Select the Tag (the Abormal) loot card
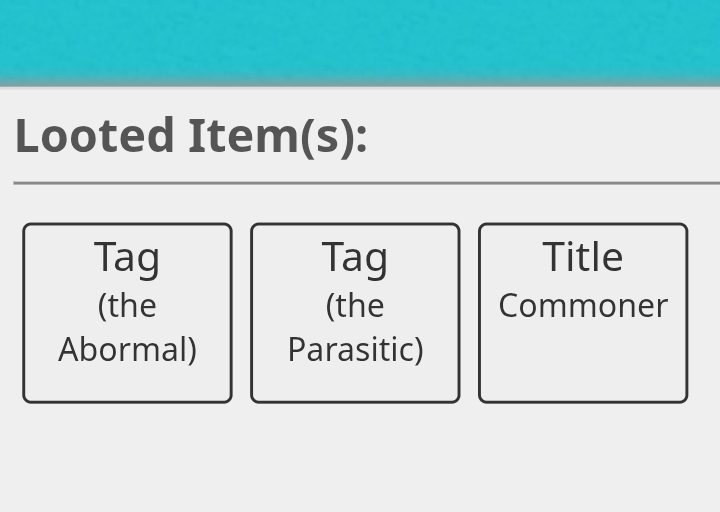 [127, 313]
